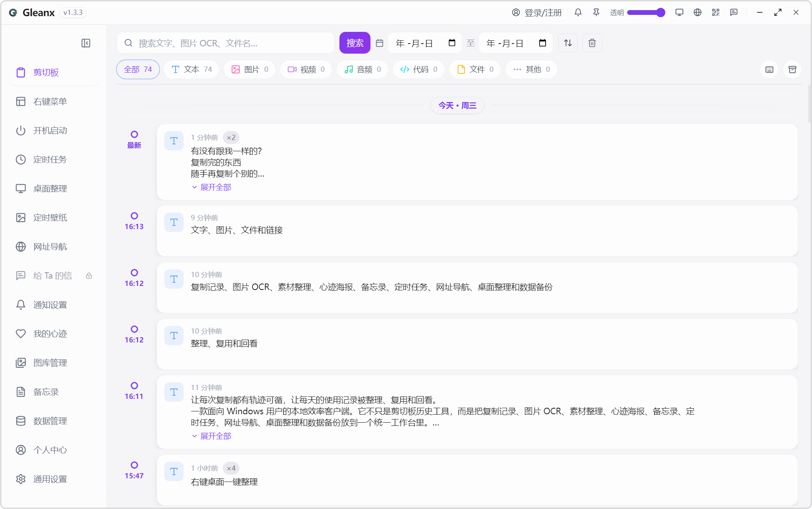Click the purple 搜索 button
The width and height of the screenshot is (812, 509).
point(355,43)
